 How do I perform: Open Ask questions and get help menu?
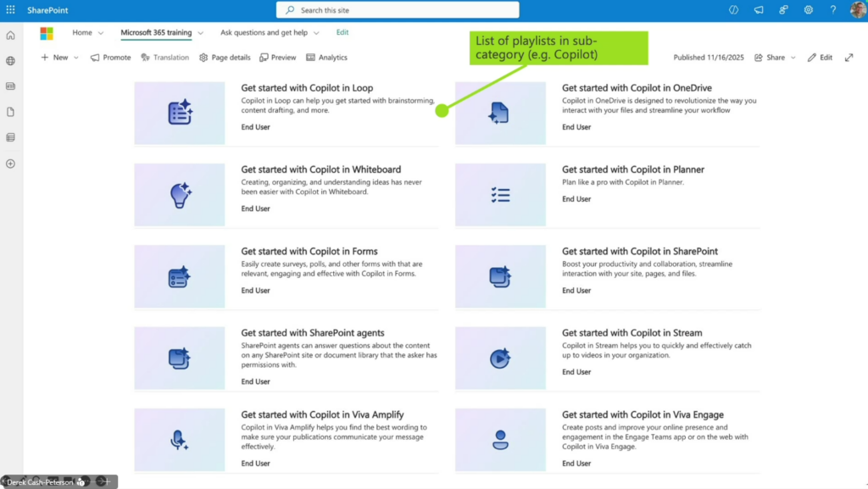tap(264, 33)
